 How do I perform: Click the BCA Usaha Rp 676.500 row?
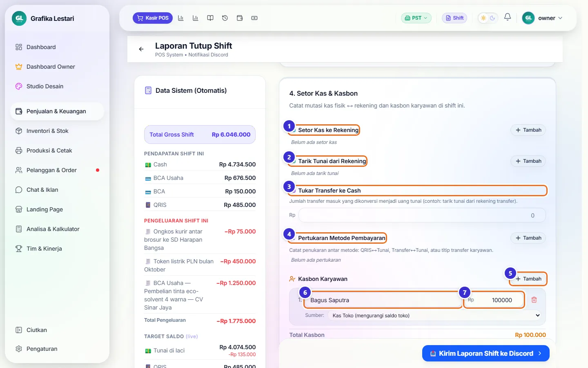[200, 178]
